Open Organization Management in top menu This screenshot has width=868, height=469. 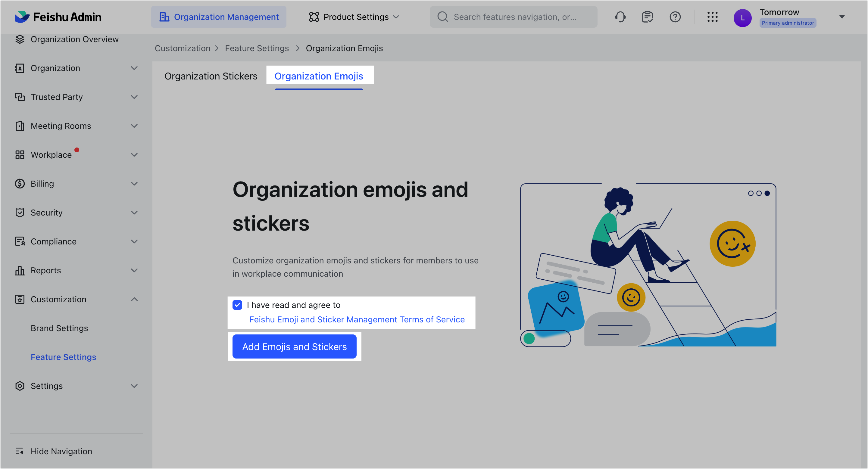tap(219, 17)
